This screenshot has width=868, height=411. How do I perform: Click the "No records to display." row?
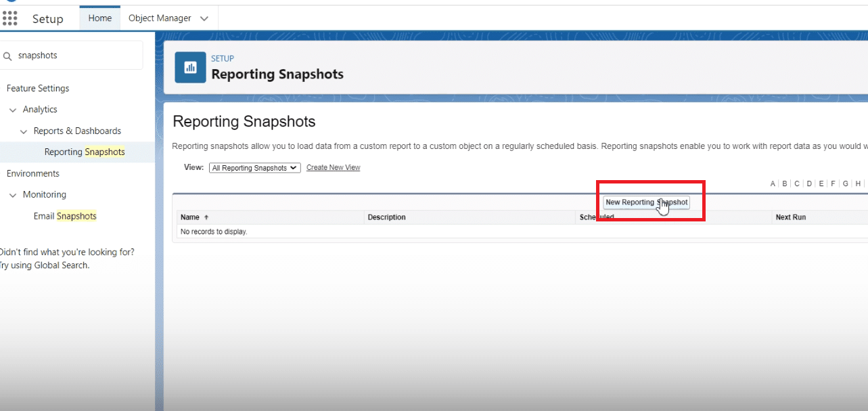click(x=522, y=232)
